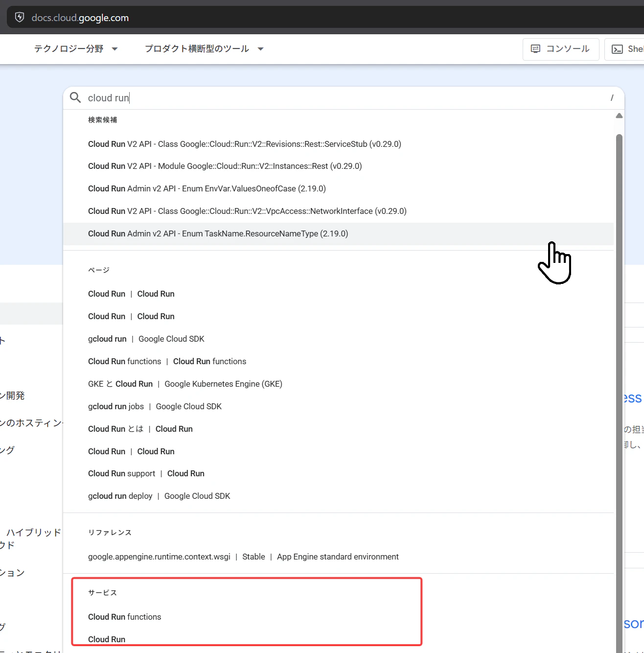
Task: Click the docs.cloud.google.com address bar
Action: 325,18
